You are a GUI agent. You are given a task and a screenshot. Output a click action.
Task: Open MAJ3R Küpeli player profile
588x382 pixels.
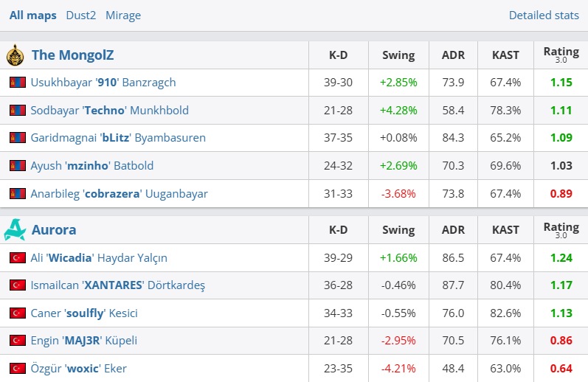click(84, 341)
